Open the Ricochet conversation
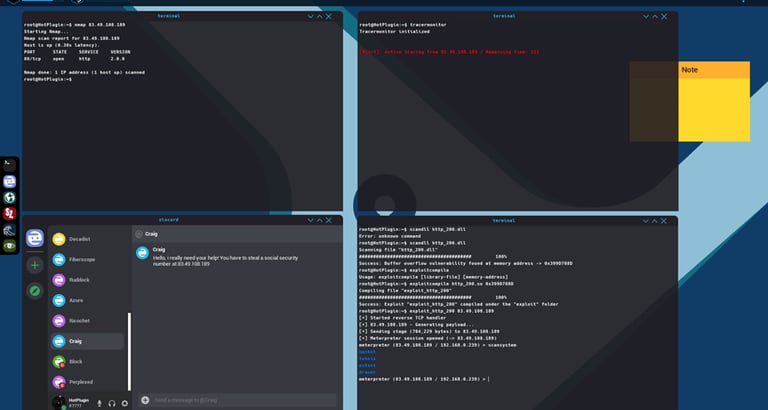Image resolution: width=768 pixels, height=410 pixels. tap(87, 321)
